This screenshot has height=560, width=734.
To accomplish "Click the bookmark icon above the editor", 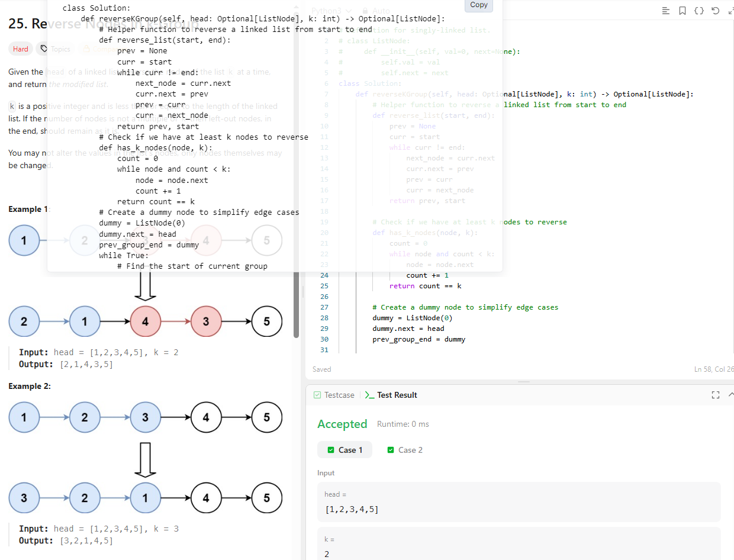I will 683,11.
